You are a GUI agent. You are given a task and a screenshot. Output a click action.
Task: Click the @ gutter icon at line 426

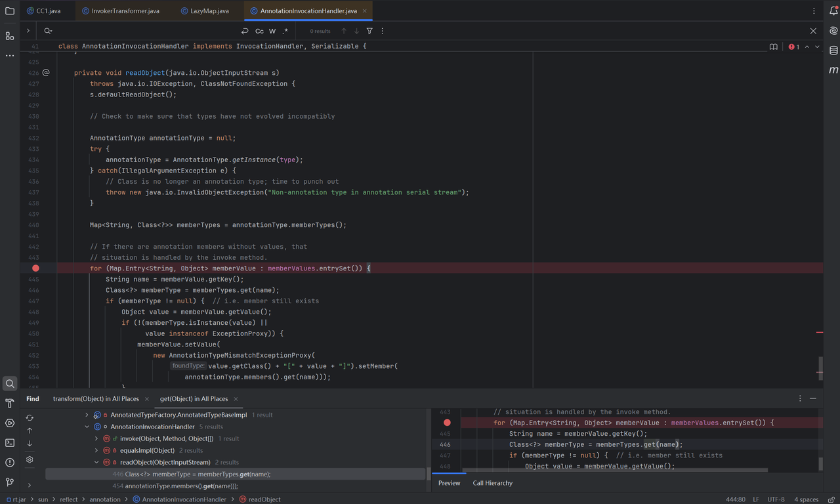[46, 73]
